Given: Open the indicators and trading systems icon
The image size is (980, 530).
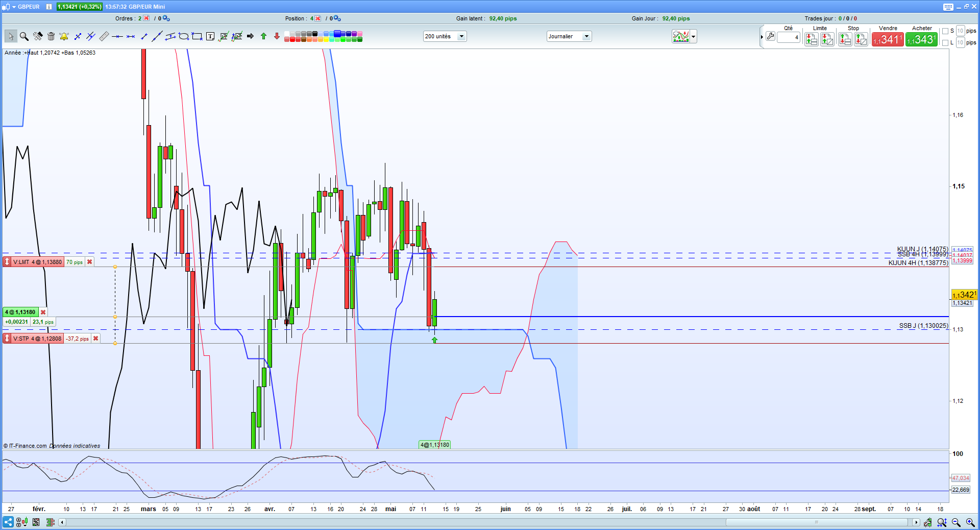Looking at the screenshot, I should [680, 36].
